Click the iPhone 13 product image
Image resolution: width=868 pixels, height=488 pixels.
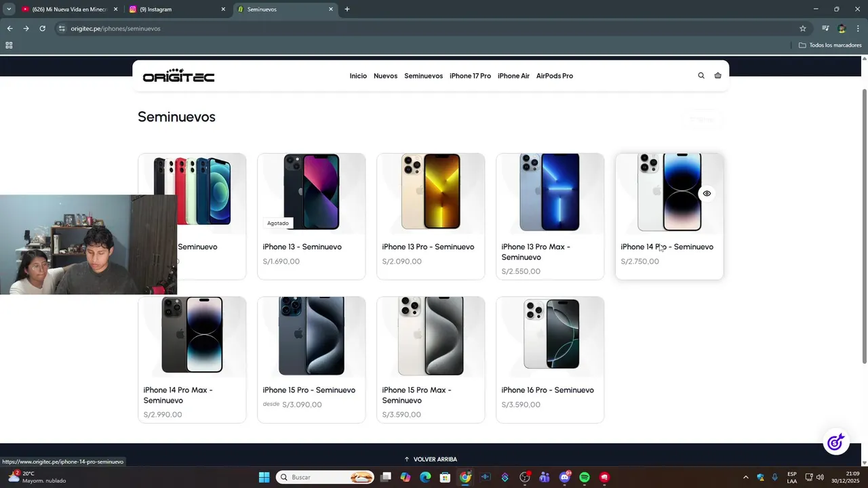pos(311,192)
